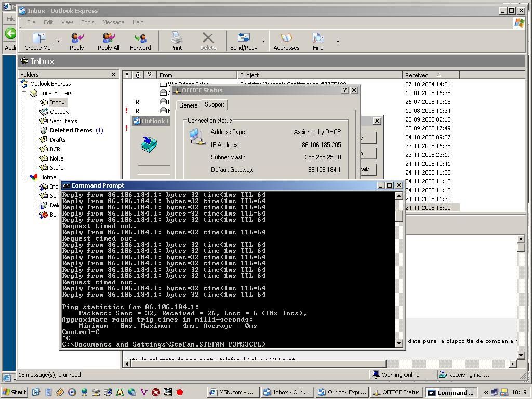Open the Windows Media Player quick launch icon

click(72, 392)
